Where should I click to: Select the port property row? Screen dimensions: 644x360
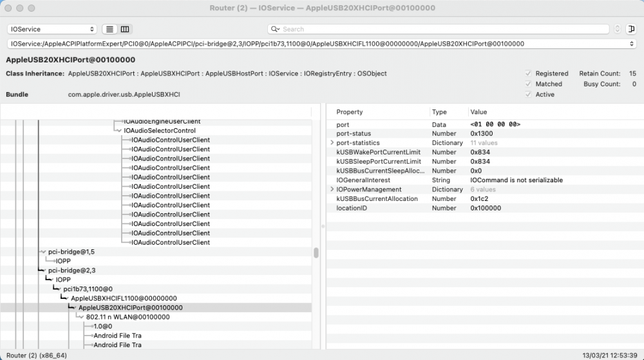485,124
